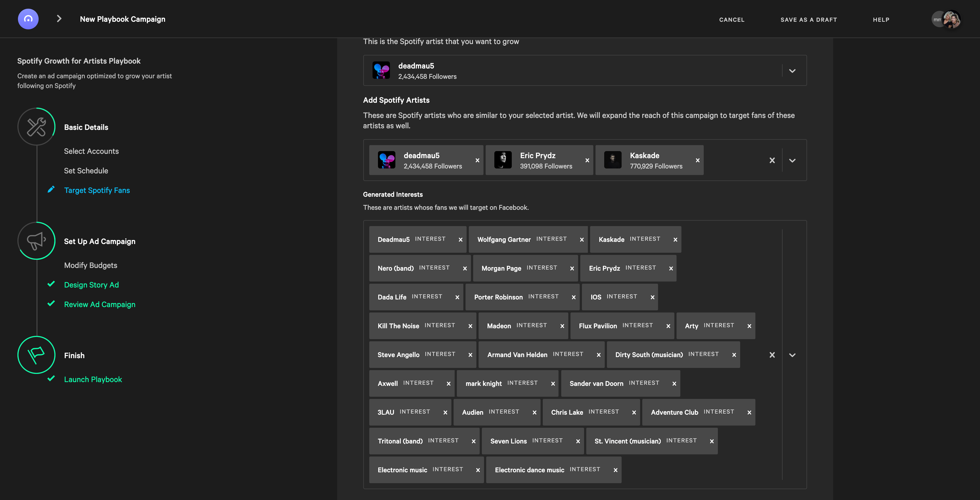980x500 pixels.
Task: Remove the Adventure Club interest tag
Action: click(749, 412)
